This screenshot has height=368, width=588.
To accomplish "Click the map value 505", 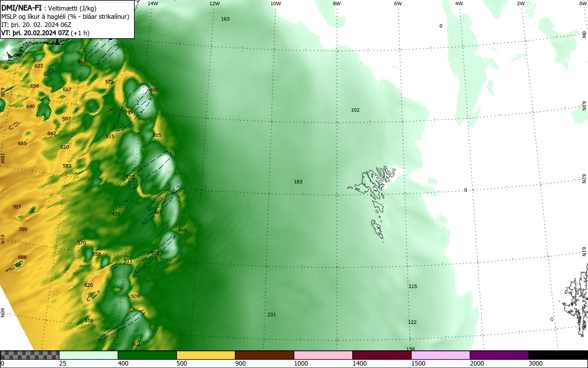I will [x=157, y=135].
